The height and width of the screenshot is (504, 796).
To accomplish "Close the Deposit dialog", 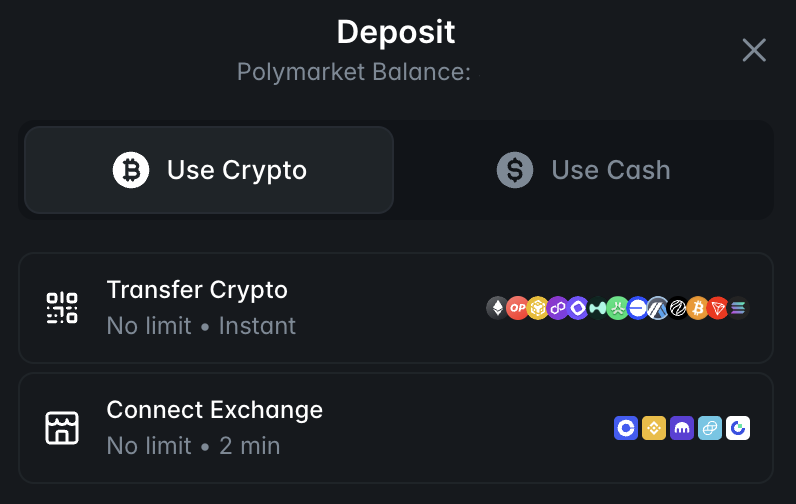I will (754, 50).
